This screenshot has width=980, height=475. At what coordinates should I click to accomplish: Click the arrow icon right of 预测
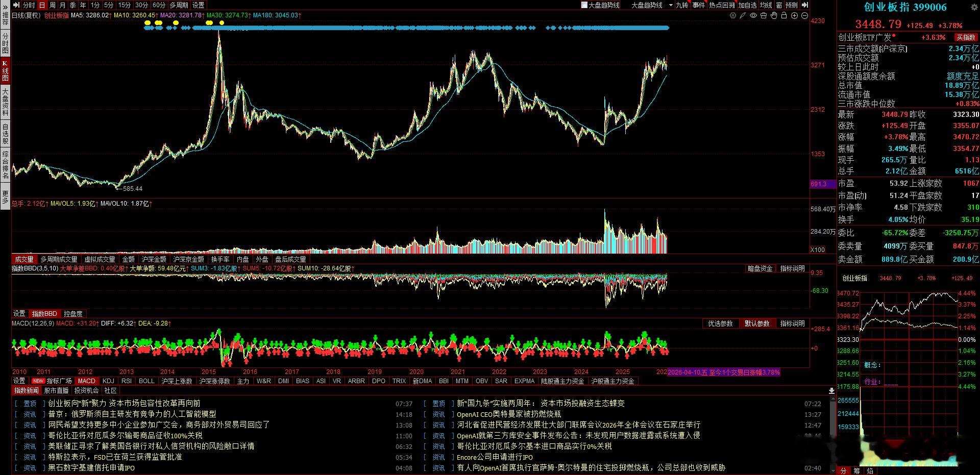[805, 5]
